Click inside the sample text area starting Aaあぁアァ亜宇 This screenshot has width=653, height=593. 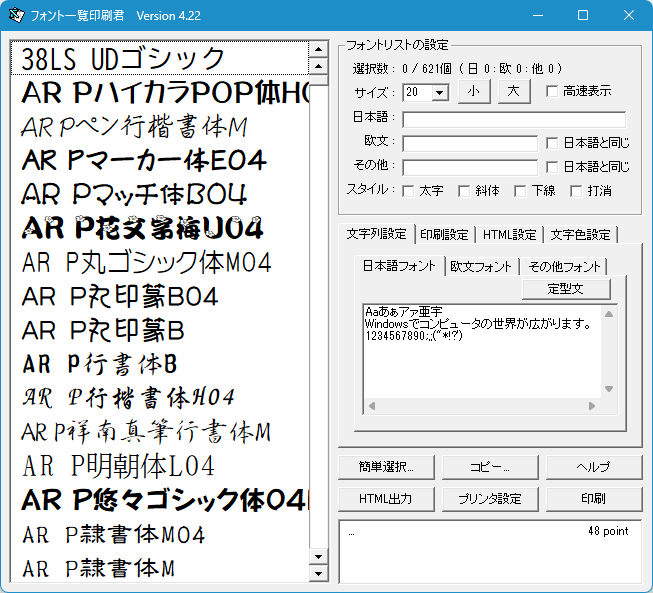[x=482, y=352]
